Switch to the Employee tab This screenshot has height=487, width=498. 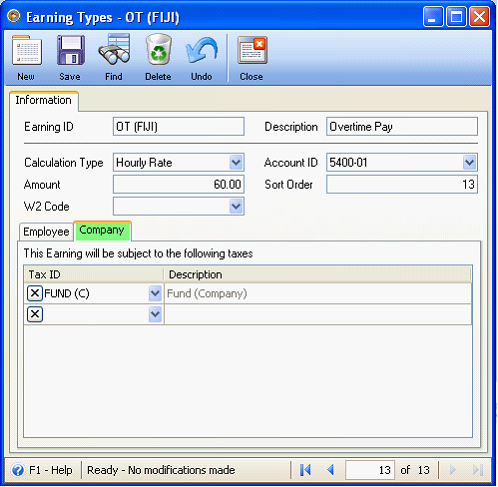[x=46, y=232]
